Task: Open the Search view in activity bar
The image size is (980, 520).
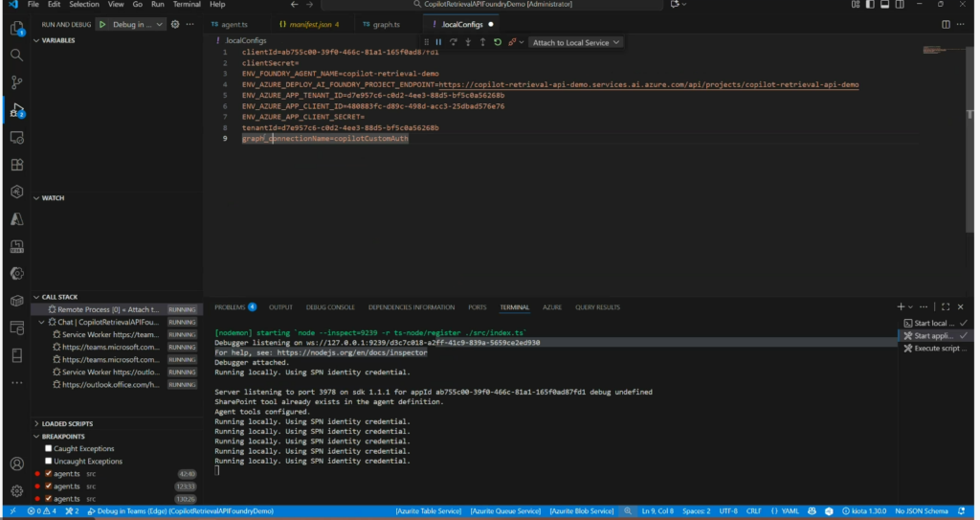Action: pos(16,56)
